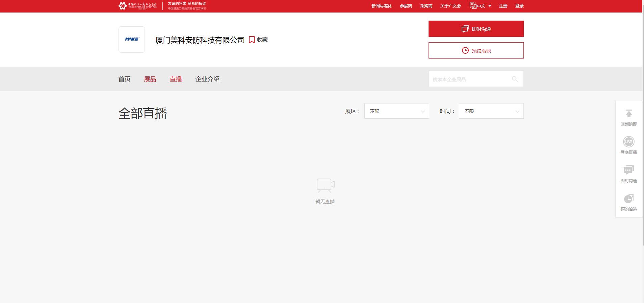This screenshot has height=303, width=644.
Task: Open 展商直播 LIVE sidebar icon
Action: tap(628, 142)
